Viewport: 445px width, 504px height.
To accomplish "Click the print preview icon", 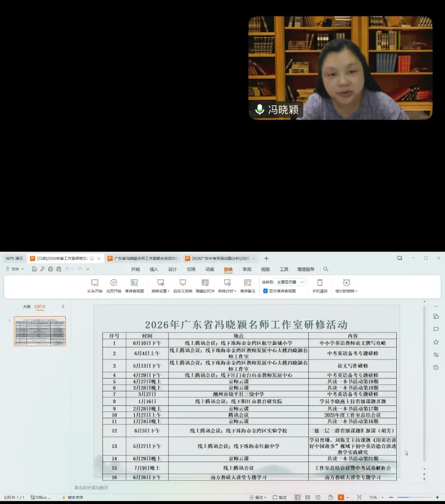I will coord(59,269).
